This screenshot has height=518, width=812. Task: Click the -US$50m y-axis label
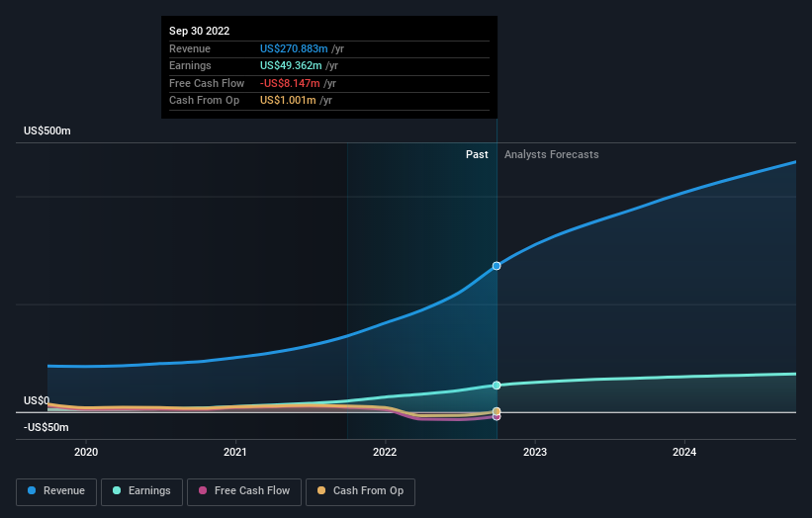pyautogui.click(x=46, y=427)
